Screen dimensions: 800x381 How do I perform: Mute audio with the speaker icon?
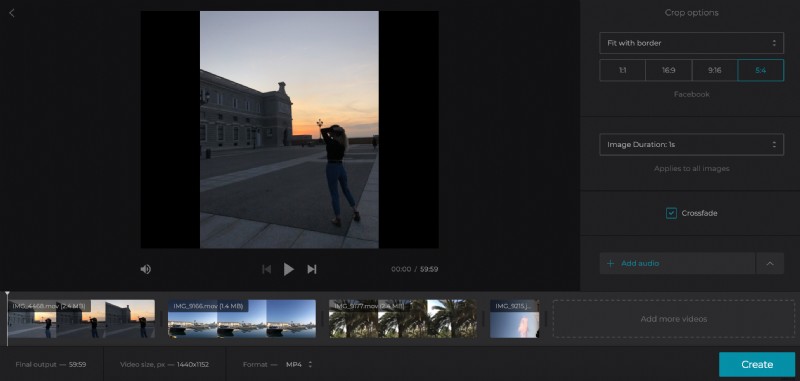click(145, 269)
